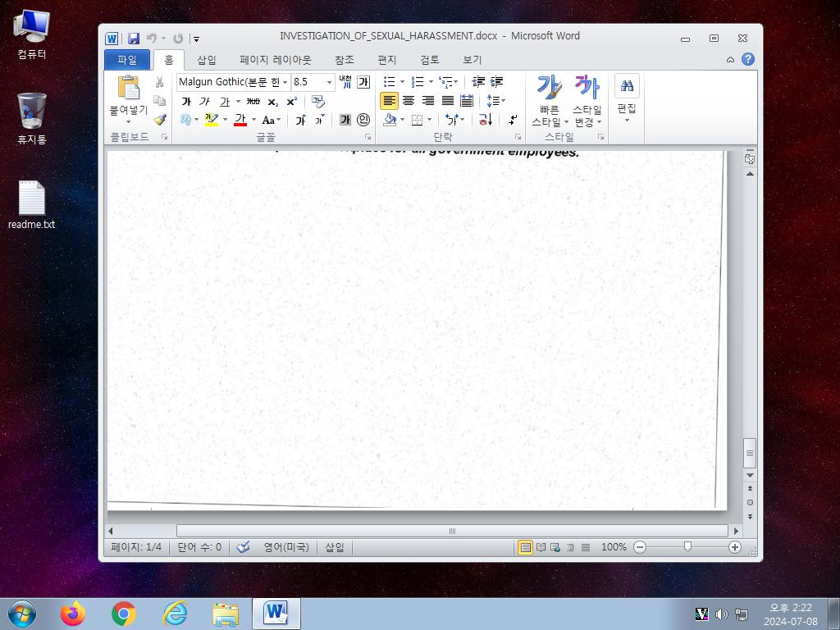This screenshot has height=630, width=840.
Task: Open the Borders dropdown arrow
Action: pyautogui.click(x=429, y=120)
